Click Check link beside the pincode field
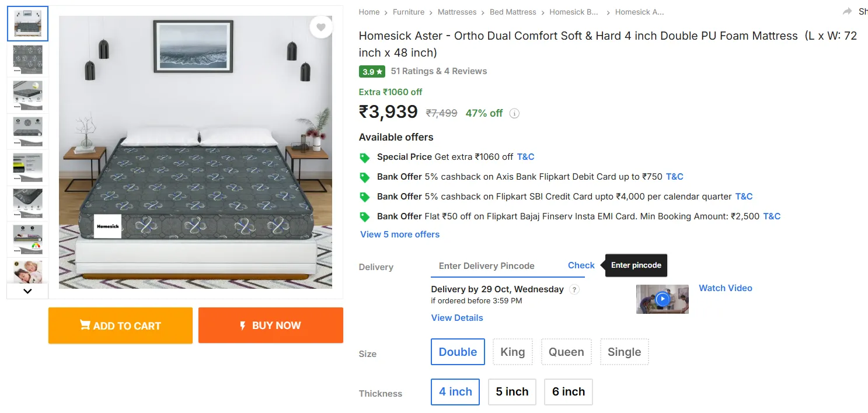Viewport: 868px width, 413px height. (x=581, y=265)
